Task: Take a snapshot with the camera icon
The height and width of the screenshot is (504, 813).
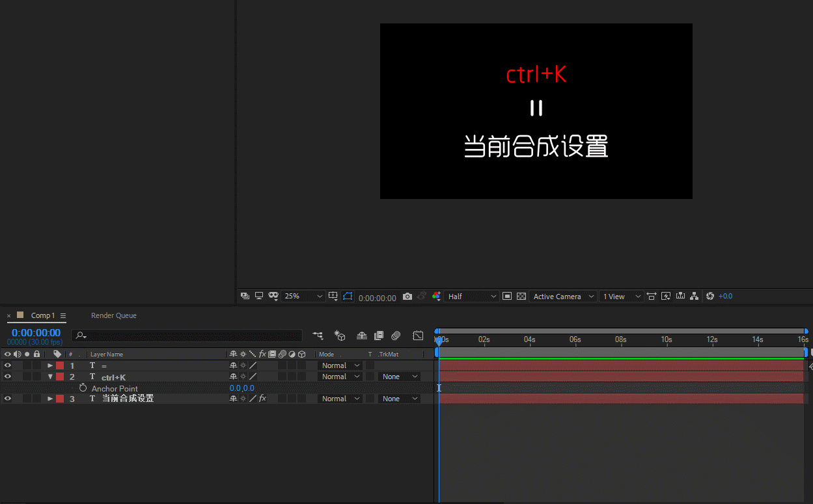Action: click(407, 296)
